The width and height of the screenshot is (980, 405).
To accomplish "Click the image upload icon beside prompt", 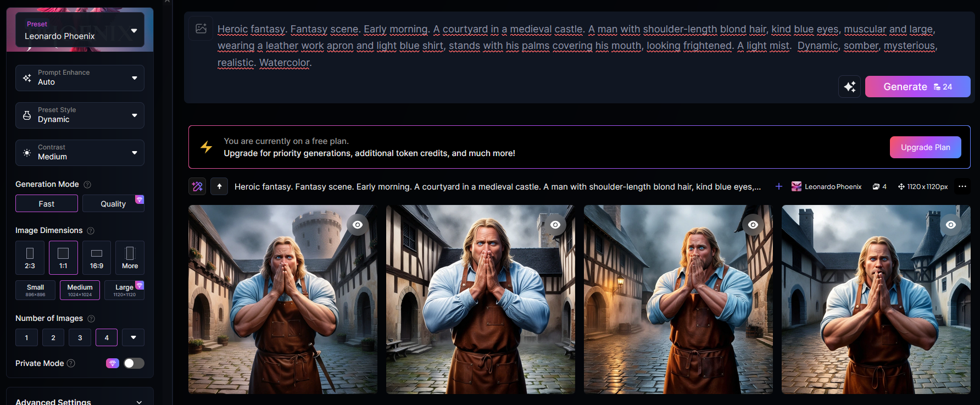I will pos(201,29).
